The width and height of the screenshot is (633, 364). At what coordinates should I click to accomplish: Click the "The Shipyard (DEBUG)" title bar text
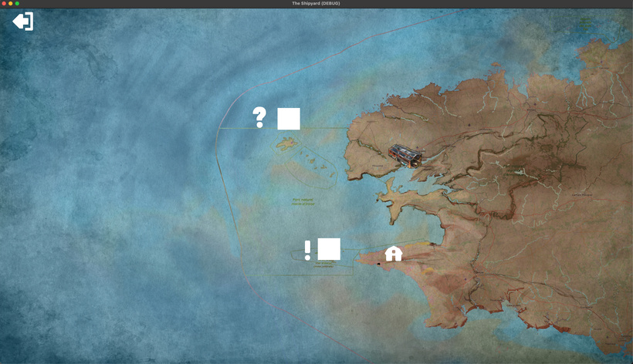click(316, 4)
